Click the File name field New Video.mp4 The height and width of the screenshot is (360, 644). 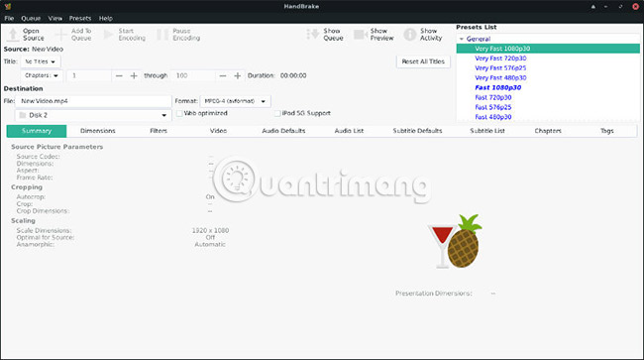(93, 101)
